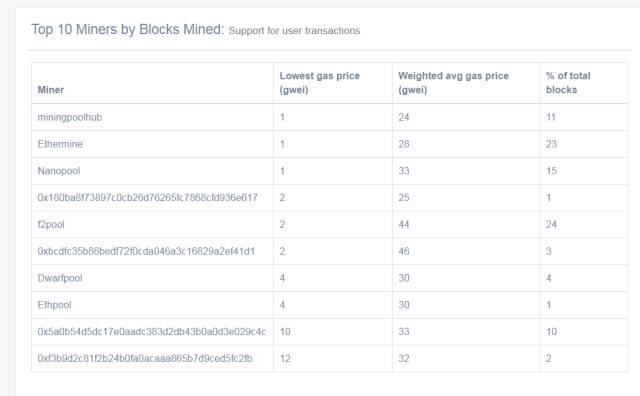Select miner address starting 0x5a0b54d5dc17
640x396 pixels.
(x=151, y=331)
